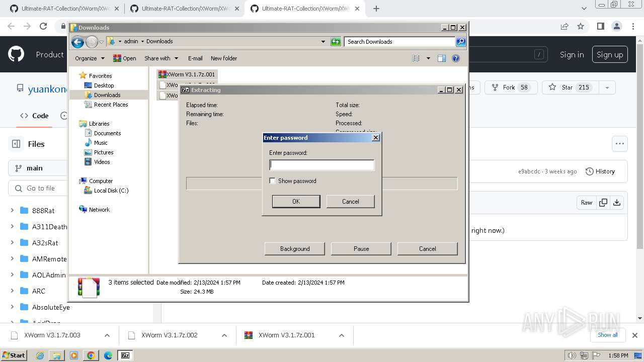Expand A311Death folder in file tree

(x=13, y=227)
